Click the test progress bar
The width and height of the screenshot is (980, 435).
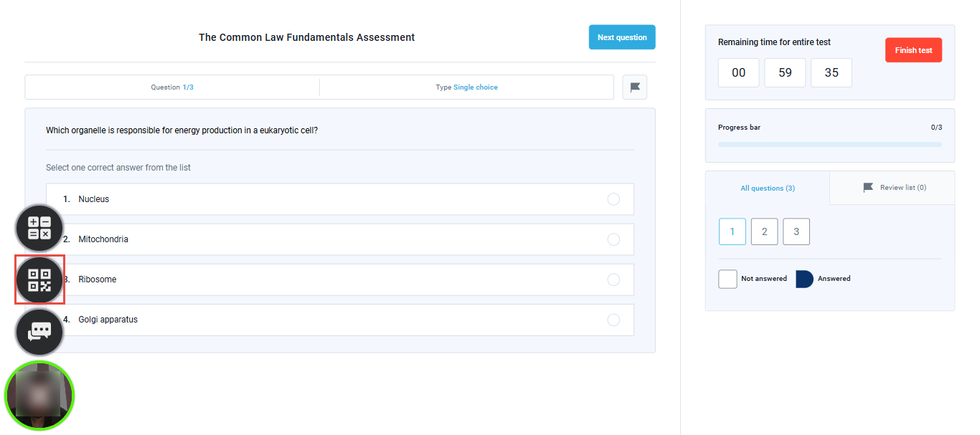point(830,144)
